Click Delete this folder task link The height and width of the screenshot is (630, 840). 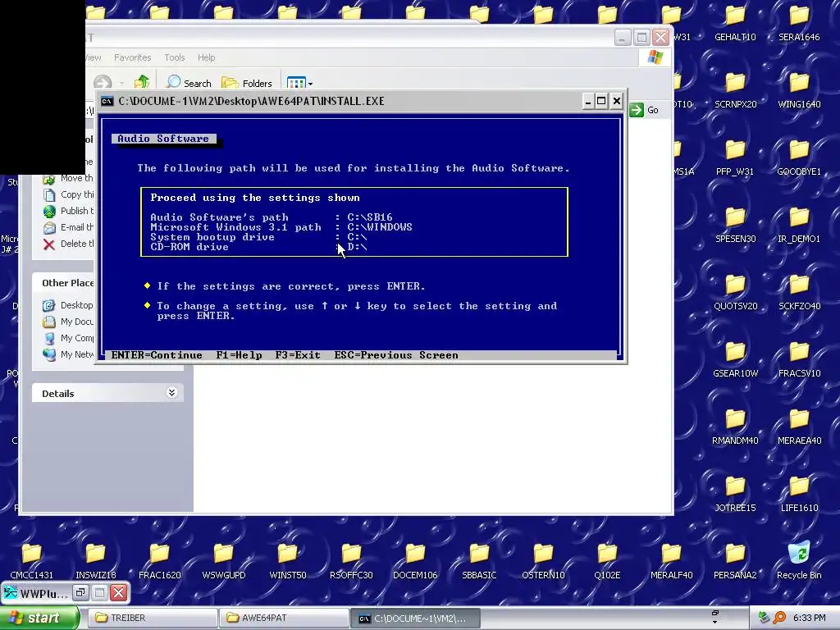(68, 244)
